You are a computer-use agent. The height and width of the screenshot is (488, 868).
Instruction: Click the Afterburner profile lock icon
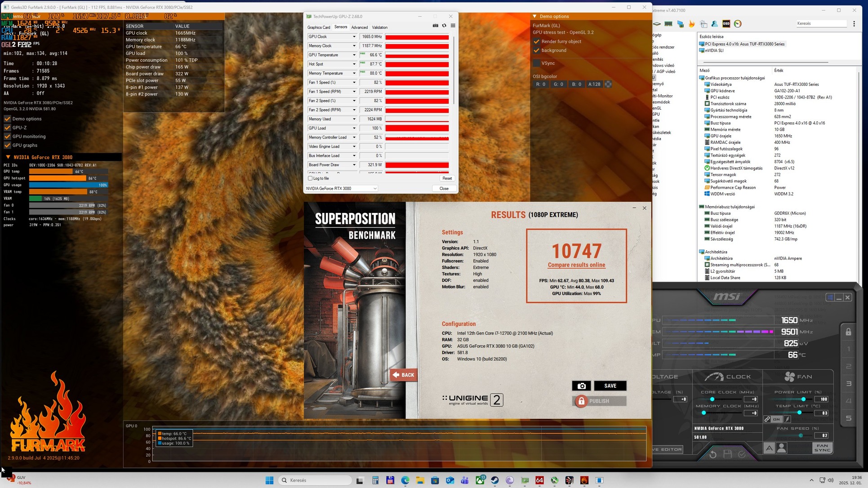tap(848, 332)
